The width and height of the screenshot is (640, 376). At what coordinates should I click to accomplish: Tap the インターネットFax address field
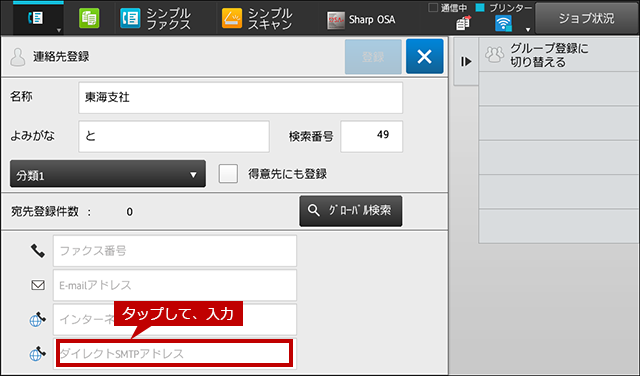point(175,319)
